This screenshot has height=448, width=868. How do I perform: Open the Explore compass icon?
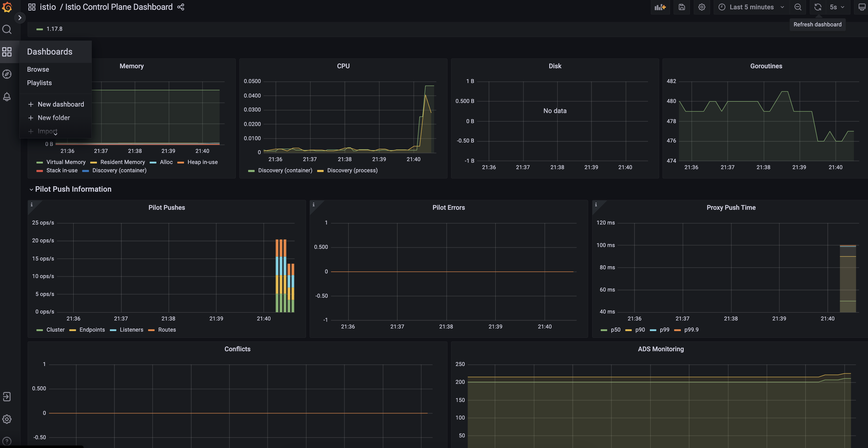tap(7, 74)
